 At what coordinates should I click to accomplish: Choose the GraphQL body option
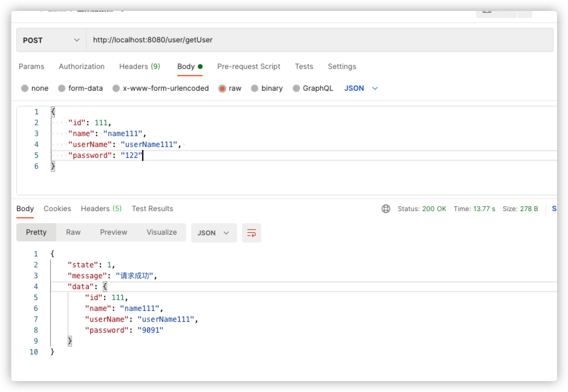click(x=296, y=88)
